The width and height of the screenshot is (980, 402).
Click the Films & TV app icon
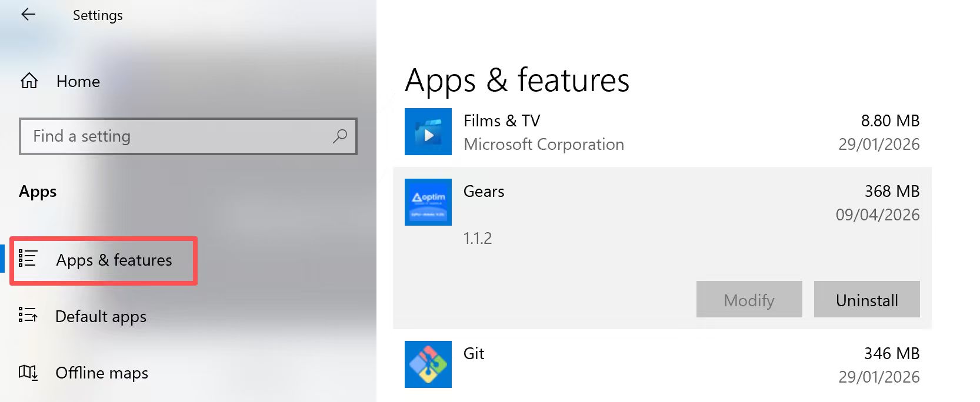coord(428,132)
